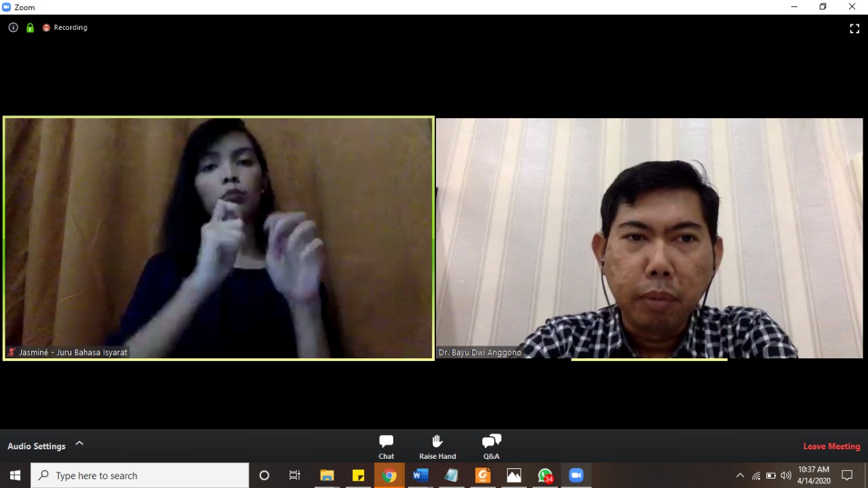Click the red recording indicator dot

tap(47, 28)
